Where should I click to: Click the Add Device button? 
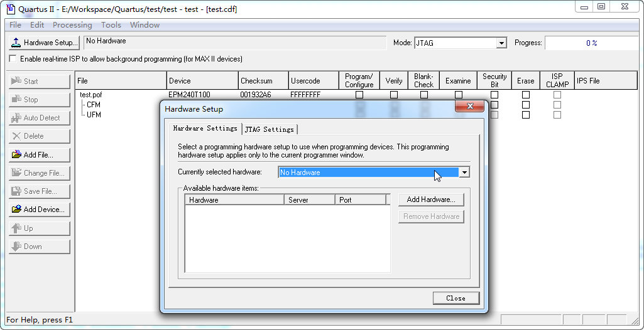pos(39,210)
